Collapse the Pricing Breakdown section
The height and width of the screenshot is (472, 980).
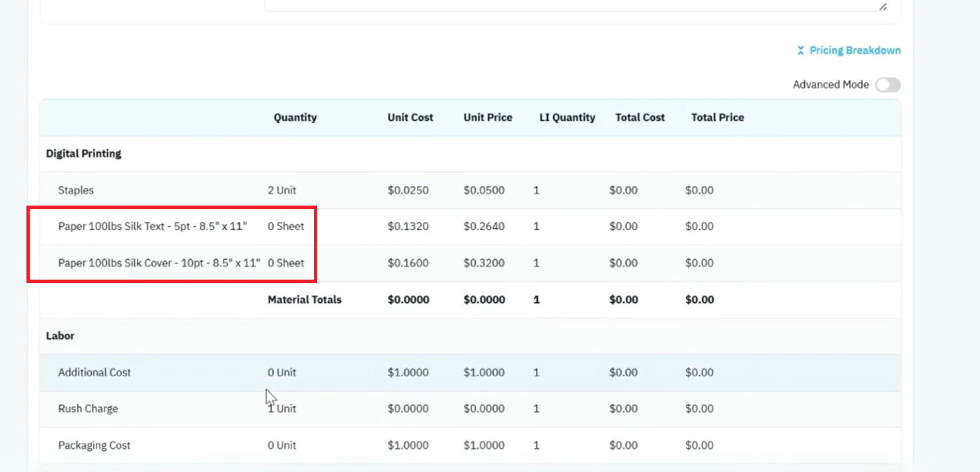(848, 50)
